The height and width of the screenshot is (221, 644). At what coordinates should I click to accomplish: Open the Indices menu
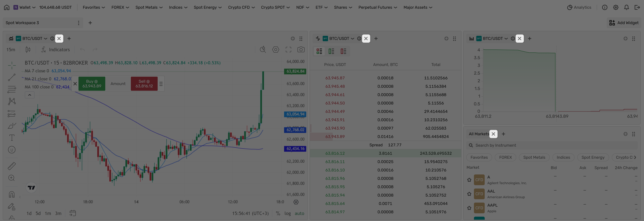[178, 7]
